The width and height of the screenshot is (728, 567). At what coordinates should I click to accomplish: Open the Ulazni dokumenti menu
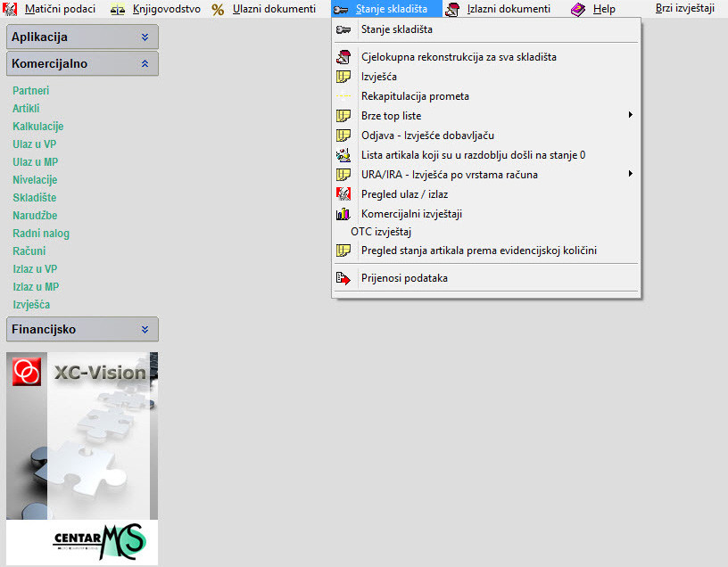[274, 9]
